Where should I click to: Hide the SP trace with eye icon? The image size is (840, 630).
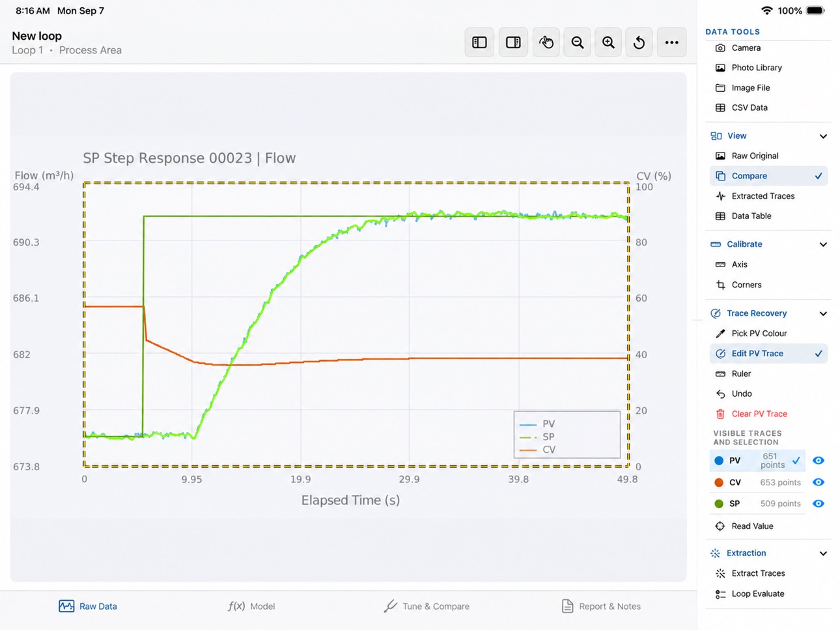pos(819,504)
